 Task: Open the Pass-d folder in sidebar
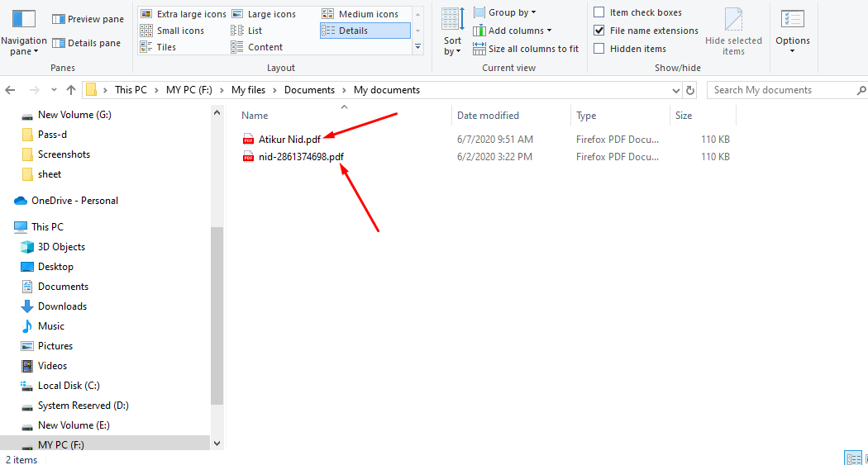[x=52, y=135]
